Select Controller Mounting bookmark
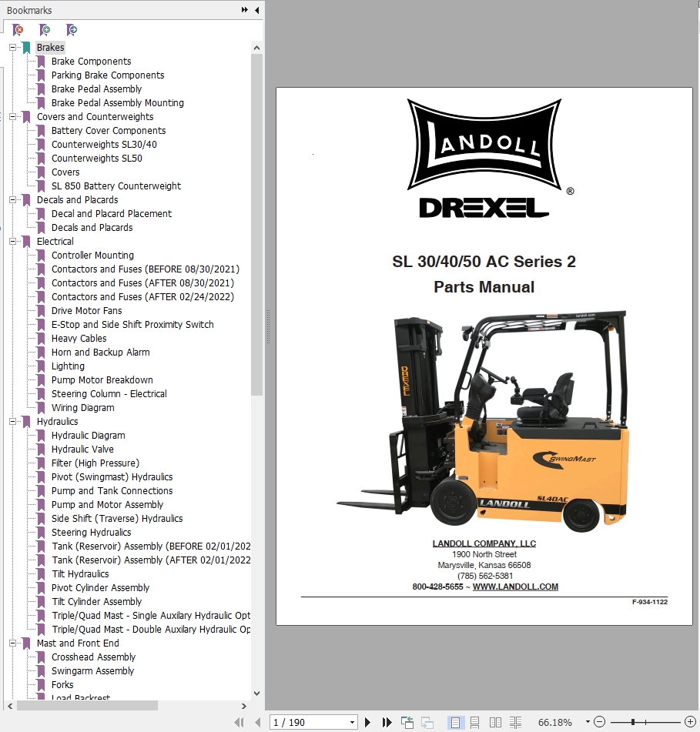 [92, 256]
